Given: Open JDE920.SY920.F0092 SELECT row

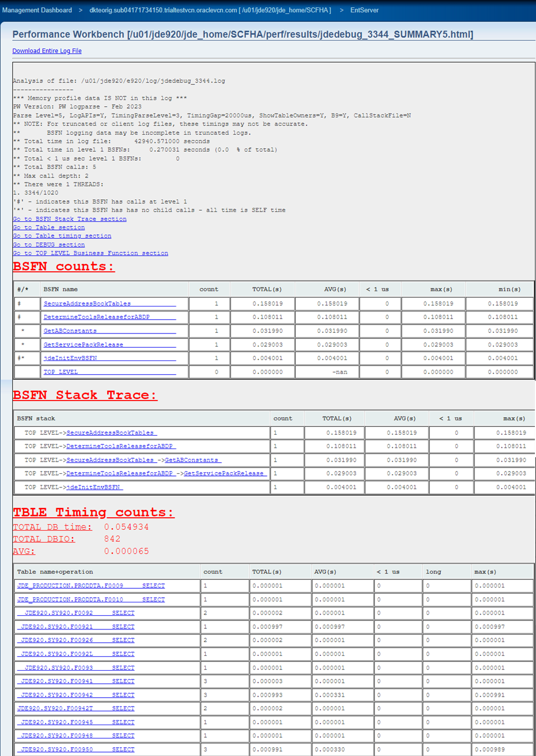Looking at the screenshot, I should point(76,613).
